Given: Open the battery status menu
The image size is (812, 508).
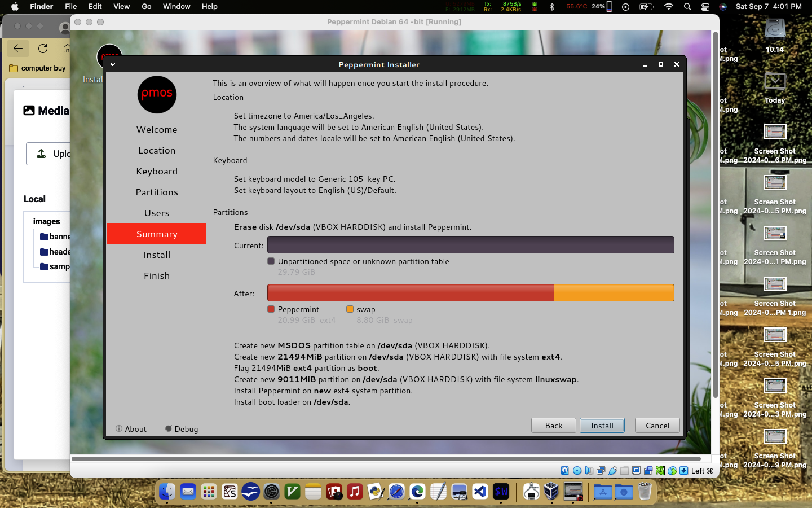Looking at the screenshot, I should point(646,7).
